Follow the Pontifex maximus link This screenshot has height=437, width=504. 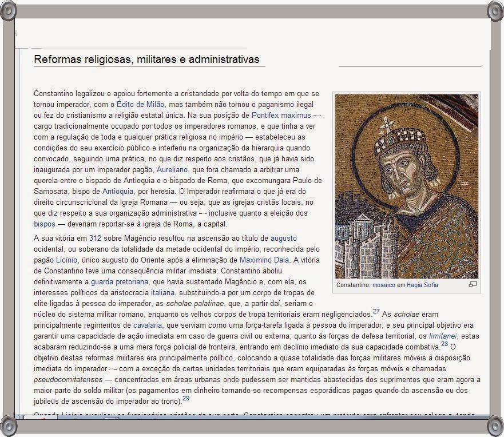click(x=281, y=116)
